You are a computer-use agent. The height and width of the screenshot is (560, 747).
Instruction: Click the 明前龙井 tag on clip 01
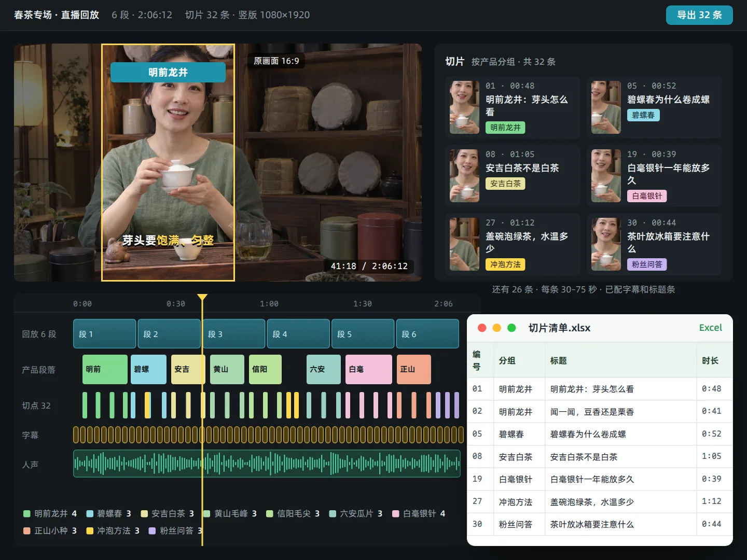point(505,128)
